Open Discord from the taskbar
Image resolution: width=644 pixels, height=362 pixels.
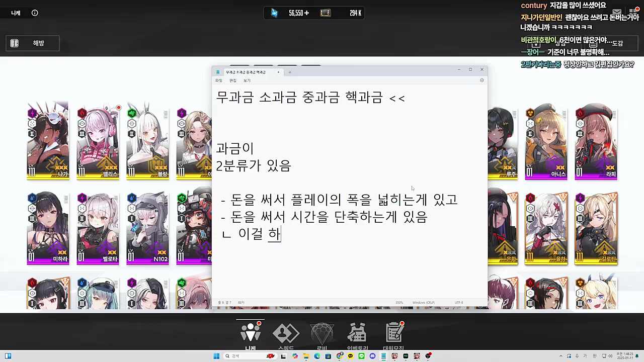point(372,356)
